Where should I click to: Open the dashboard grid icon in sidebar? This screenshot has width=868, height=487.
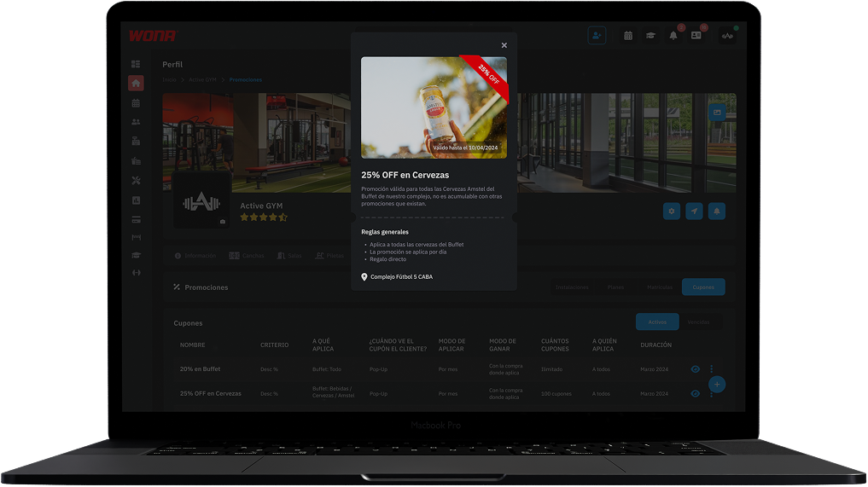pos(136,64)
